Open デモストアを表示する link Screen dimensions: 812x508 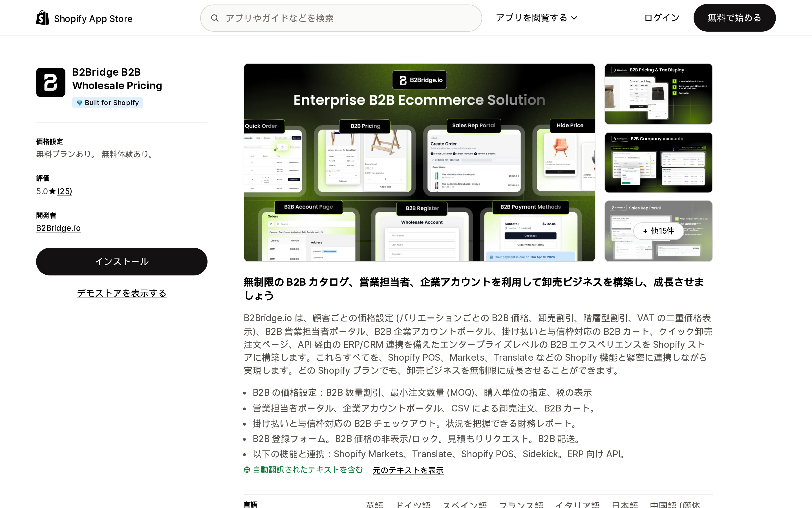pos(122,293)
